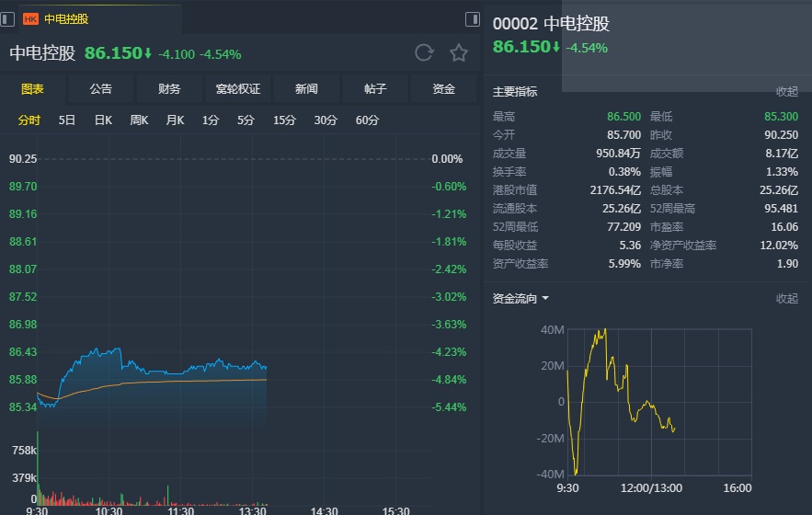Image resolution: width=812 pixels, height=515 pixels.
Task: Select the 5日 chart period
Action: 67,120
